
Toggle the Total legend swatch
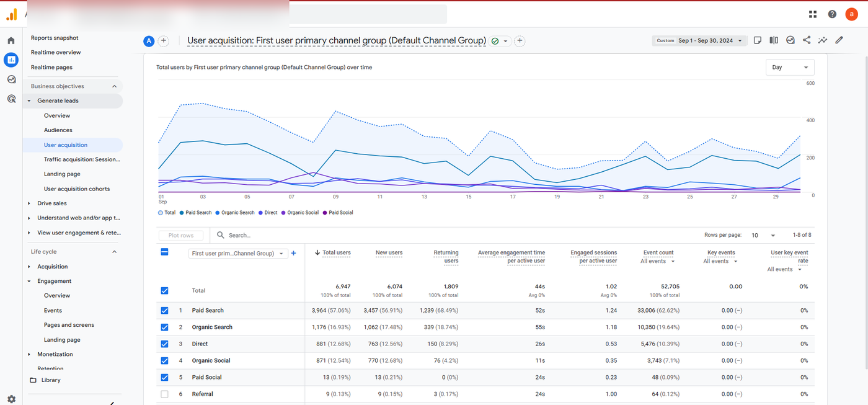161,213
